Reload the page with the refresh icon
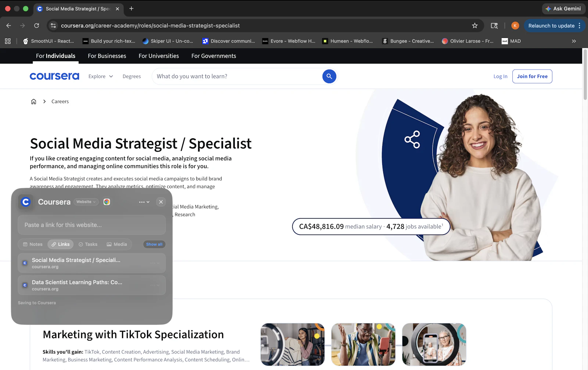 pos(36,26)
